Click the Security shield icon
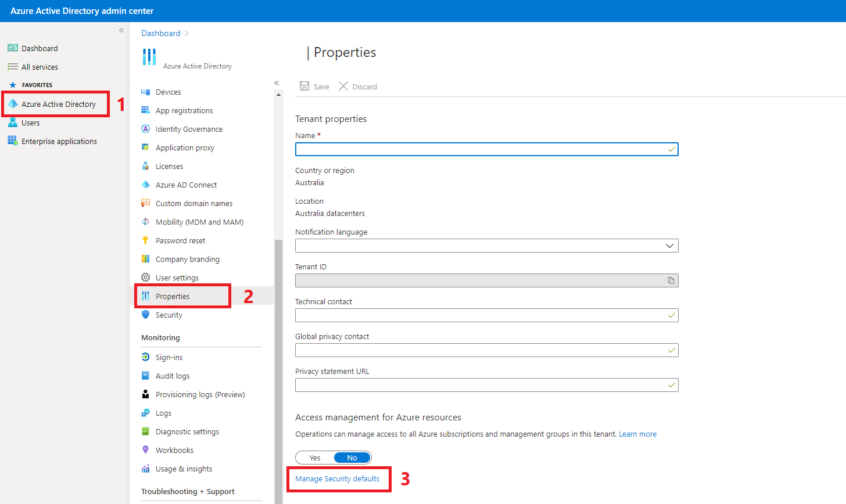Image resolution: width=846 pixels, height=504 pixels. click(146, 315)
